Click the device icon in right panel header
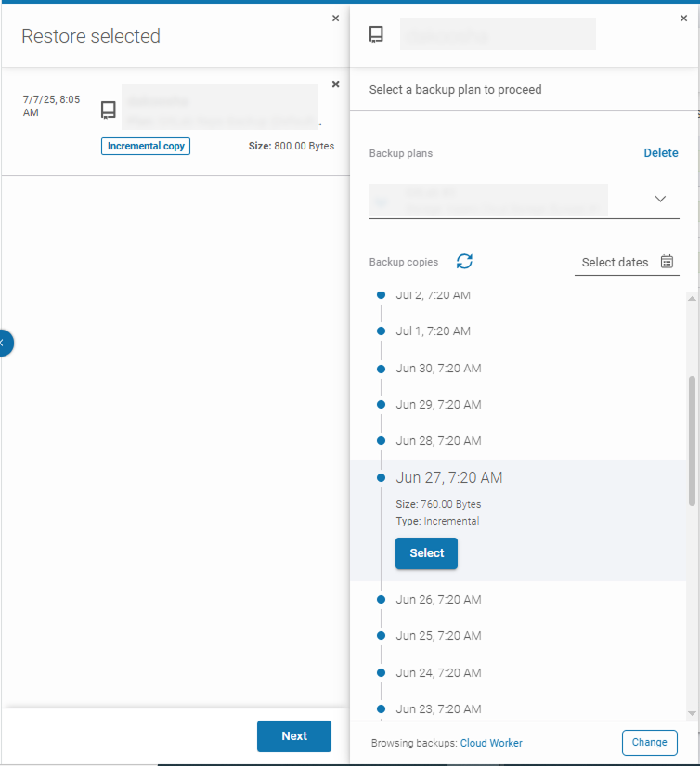Viewport: 700px width, 766px height. pos(376,34)
